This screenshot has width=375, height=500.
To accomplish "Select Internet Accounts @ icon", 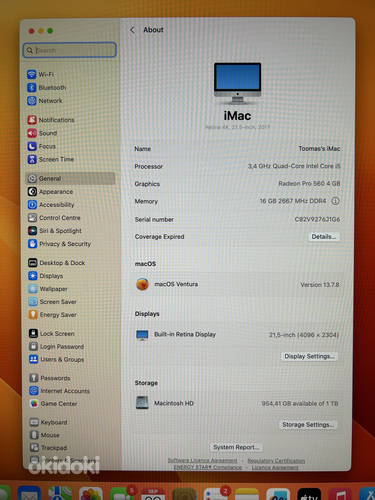I will click(x=34, y=391).
